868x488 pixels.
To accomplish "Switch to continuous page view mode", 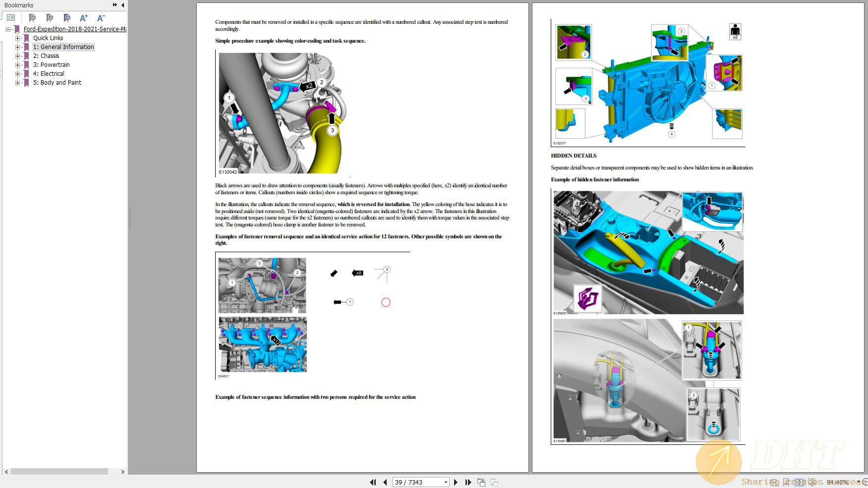I will pos(786,482).
